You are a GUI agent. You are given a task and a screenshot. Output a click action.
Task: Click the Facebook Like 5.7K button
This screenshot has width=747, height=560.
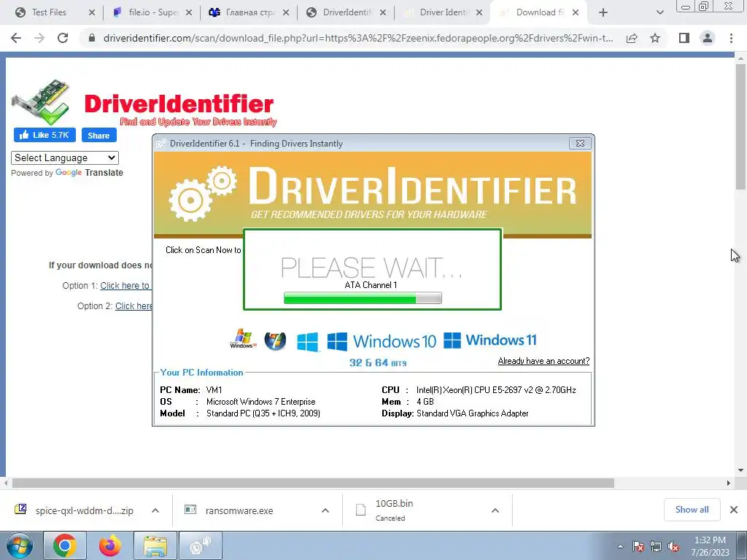tap(44, 135)
